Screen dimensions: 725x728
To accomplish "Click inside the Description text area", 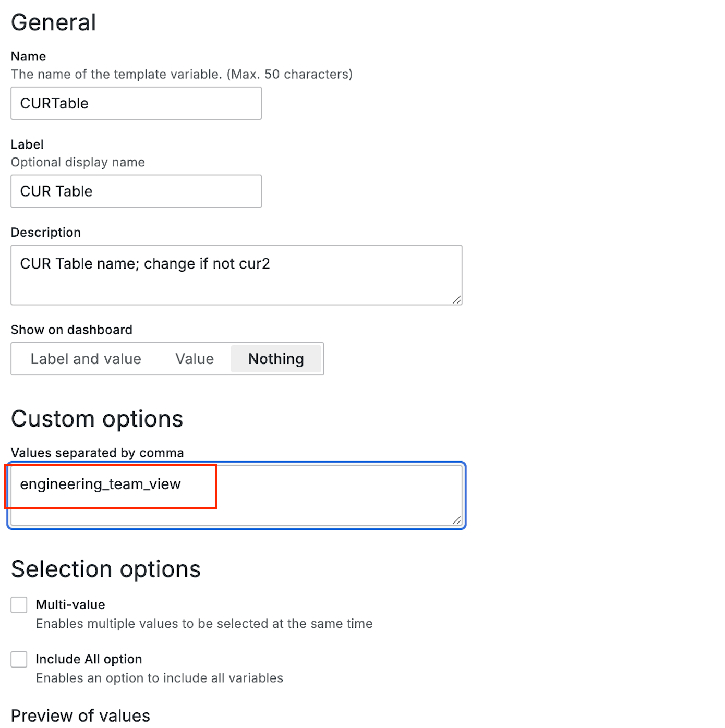I will pyautogui.click(x=236, y=275).
